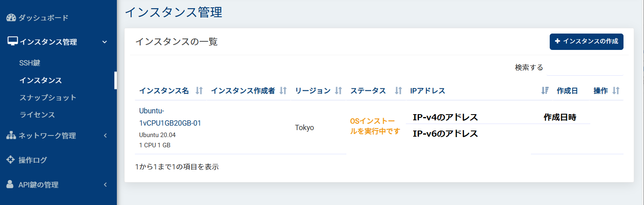644x205 pixels.
Task: Sort by IPアドレス column arrows
Action: tap(544, 90)
